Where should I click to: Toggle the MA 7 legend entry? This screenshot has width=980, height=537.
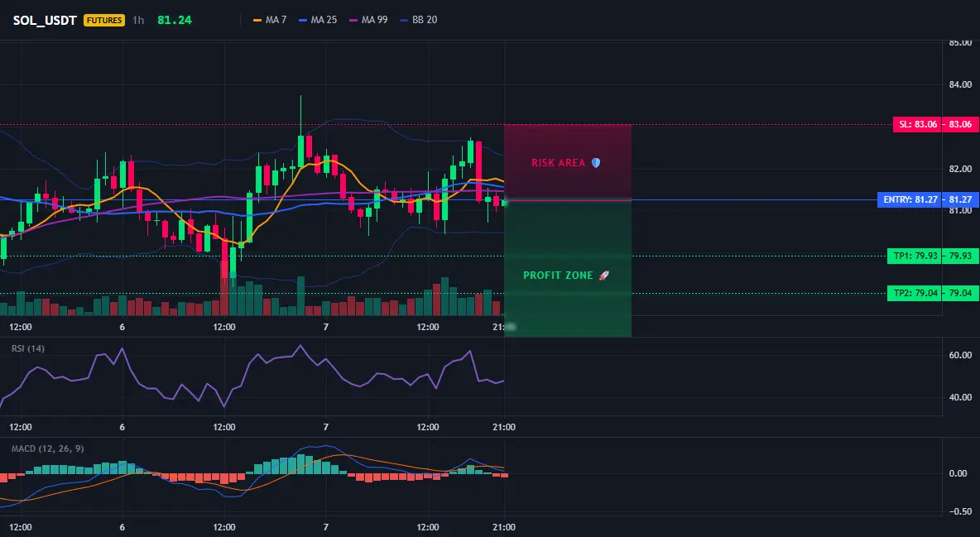tap(270, 20)
